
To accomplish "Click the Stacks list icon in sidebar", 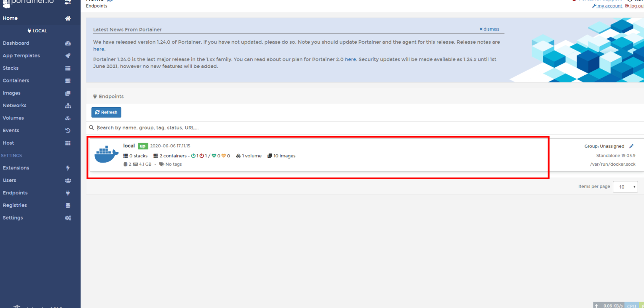I will click(x=68, y=68).
